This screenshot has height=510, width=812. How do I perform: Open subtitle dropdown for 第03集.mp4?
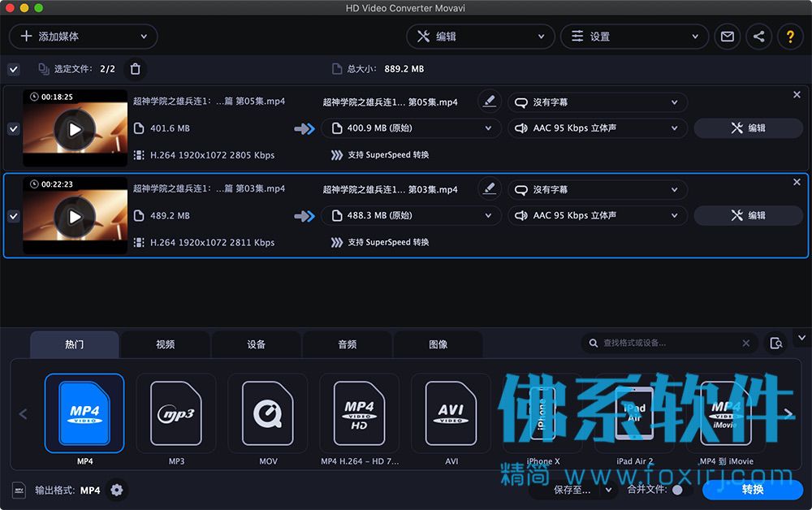tap(598, 190)
